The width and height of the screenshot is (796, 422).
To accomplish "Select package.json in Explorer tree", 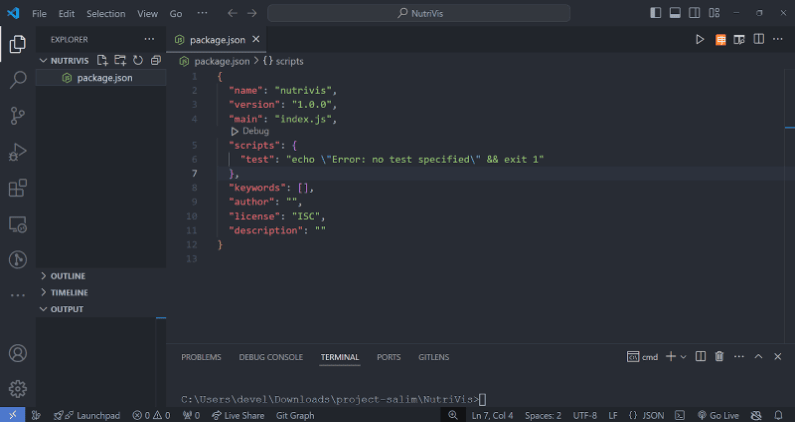I will click(x=101, y=78).
